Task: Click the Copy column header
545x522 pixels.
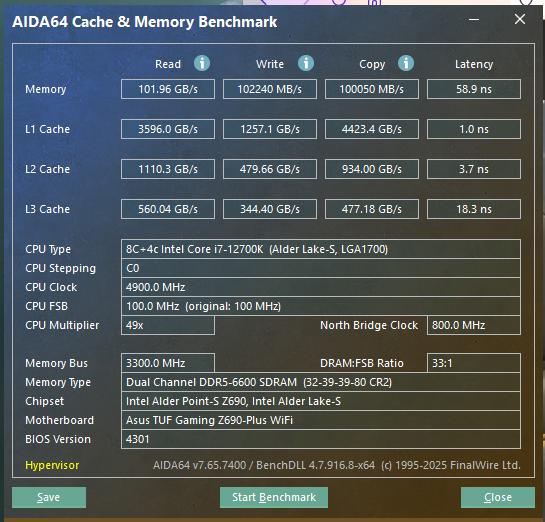Action: click(x=372, y=65)
